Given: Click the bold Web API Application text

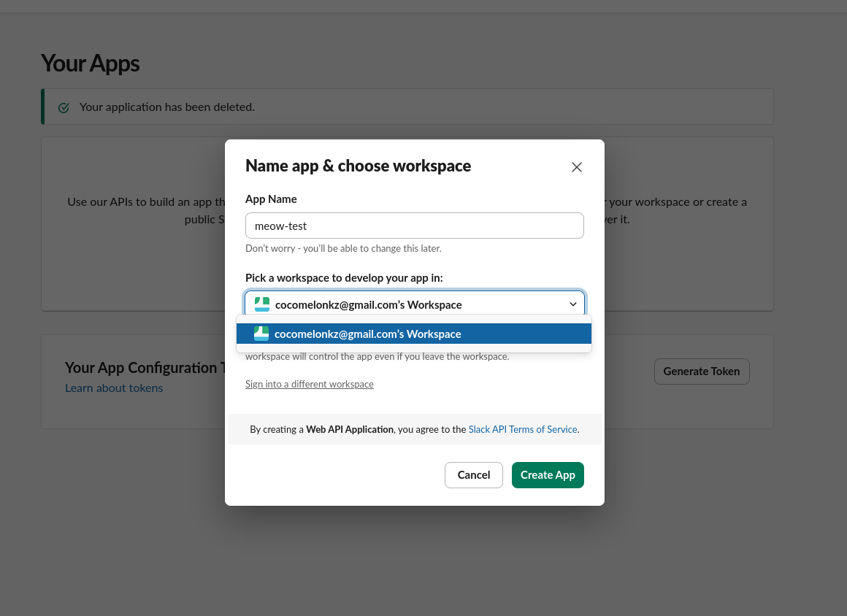Looking at the screenshot, I should point(350,429).
